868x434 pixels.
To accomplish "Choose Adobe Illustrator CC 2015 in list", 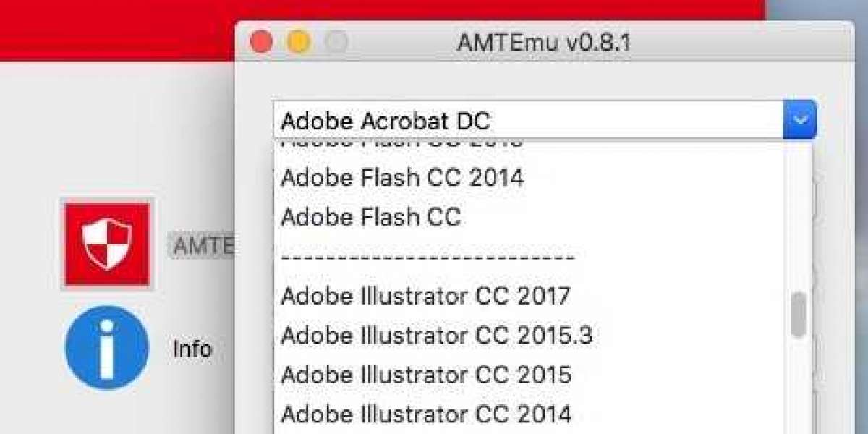I will [426, 375].
